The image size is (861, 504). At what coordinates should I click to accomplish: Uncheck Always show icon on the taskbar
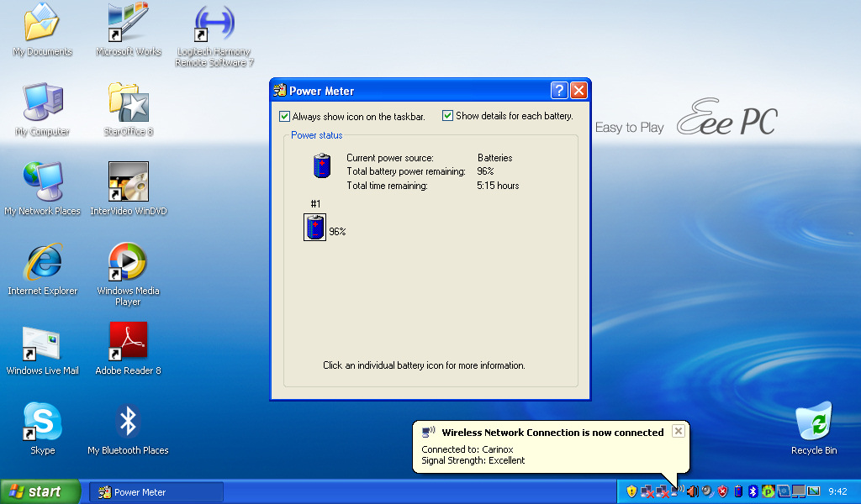(x=284, y=117)
